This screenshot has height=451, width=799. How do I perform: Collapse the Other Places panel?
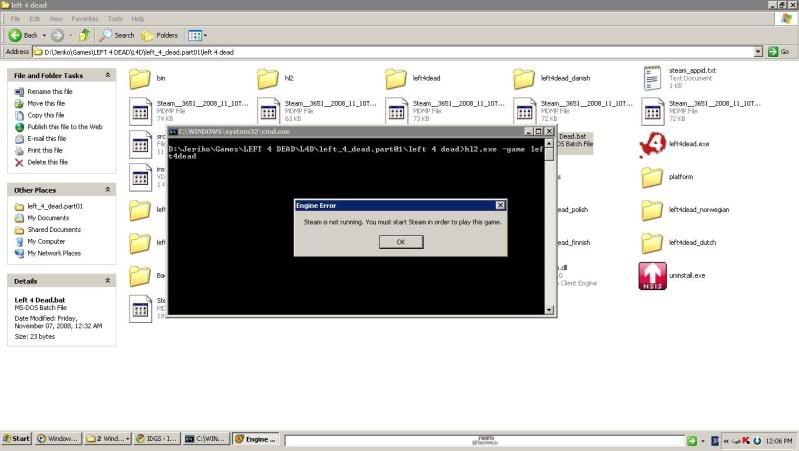tap(108, 190)
